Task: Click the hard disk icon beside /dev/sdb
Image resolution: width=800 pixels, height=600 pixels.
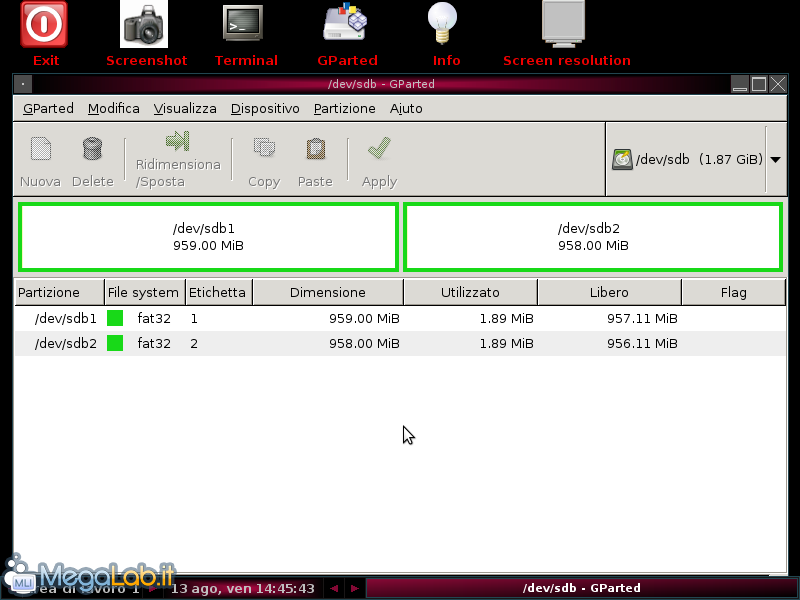Action: 622,160
